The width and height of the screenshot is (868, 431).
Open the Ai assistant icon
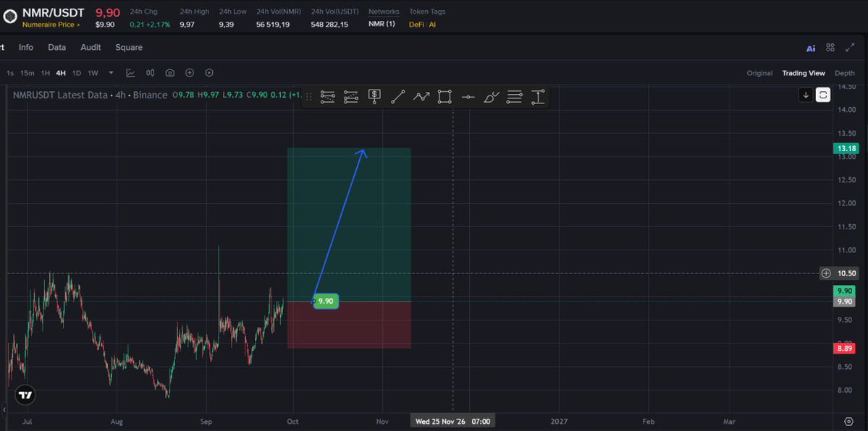point(810,48)
